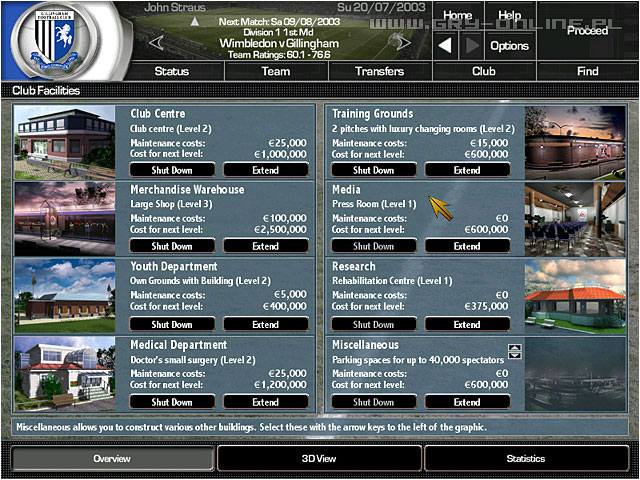Click the '€375,000' Research upgrade cost
This screenshot has width=640, height=480.
point(487,307)
